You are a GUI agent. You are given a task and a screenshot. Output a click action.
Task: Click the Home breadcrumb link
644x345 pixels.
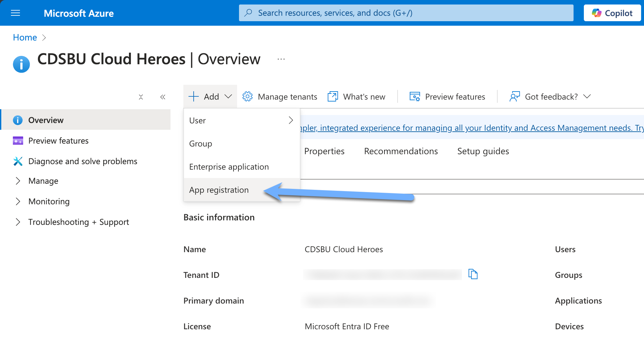[25, 37]
